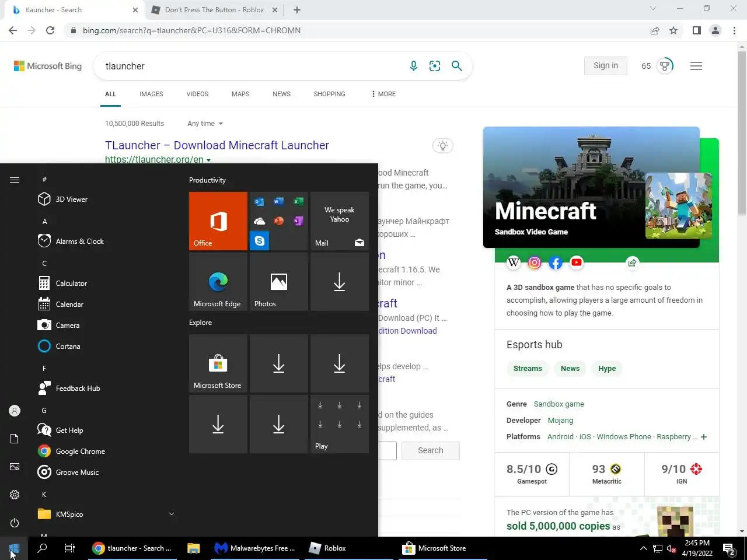The width and height of the screenshot is (747, 560).
Task: Open the Play folder tile
Action: tap(340, 424)
